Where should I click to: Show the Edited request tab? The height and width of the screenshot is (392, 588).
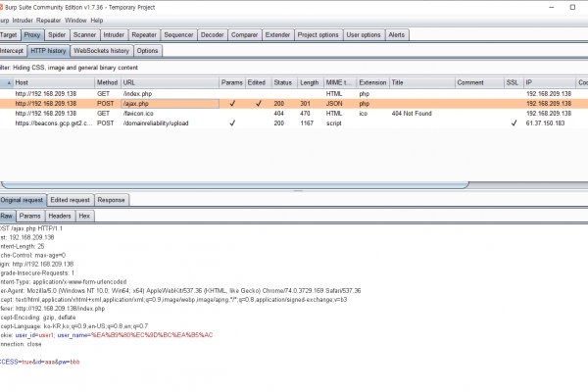click(x=70, y=199)
